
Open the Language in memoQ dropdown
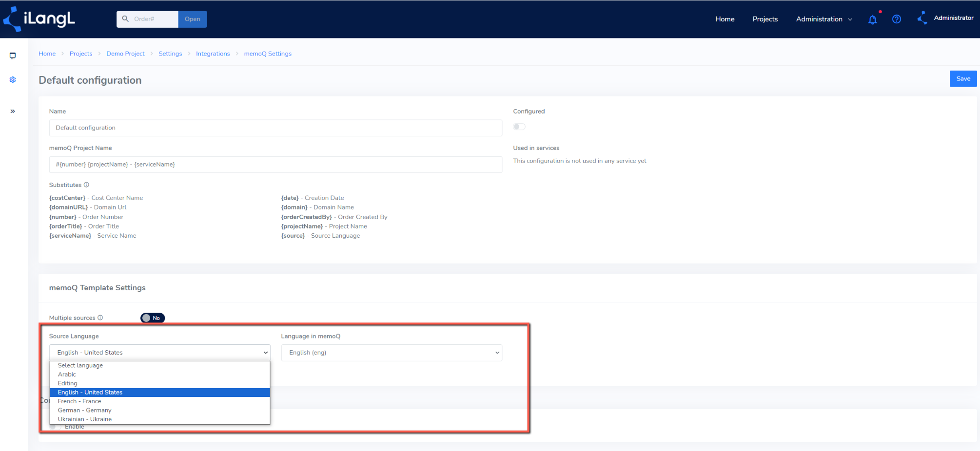(x=392, y=353)
